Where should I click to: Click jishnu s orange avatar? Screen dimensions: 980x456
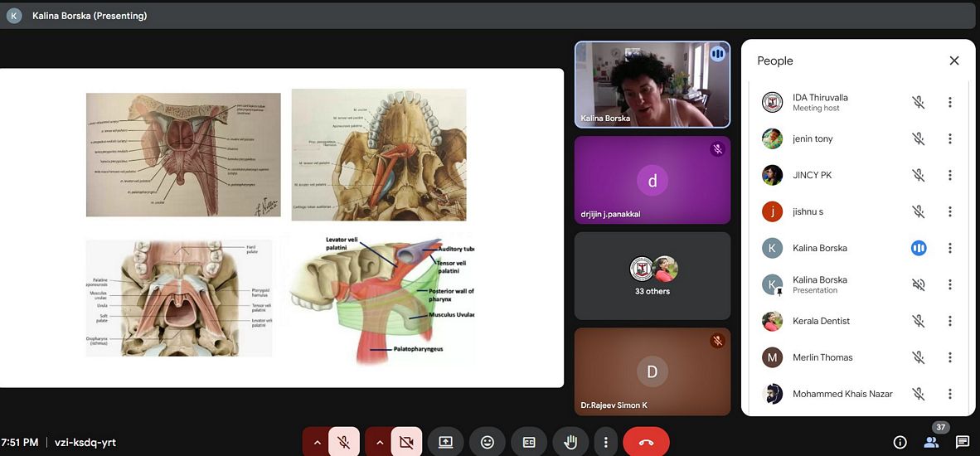point(773,211)
